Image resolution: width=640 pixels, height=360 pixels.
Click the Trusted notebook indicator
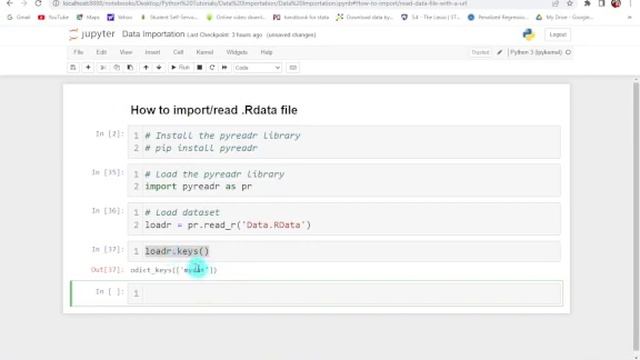(x=480, y=52)
